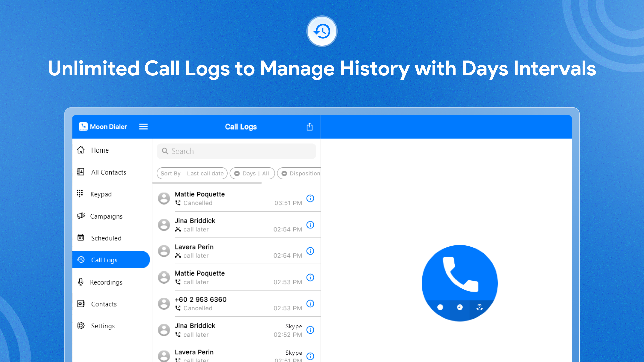This screenshot has height=362, width=644.
Task: Click the All Contacts address book icon
Action: 81,172
